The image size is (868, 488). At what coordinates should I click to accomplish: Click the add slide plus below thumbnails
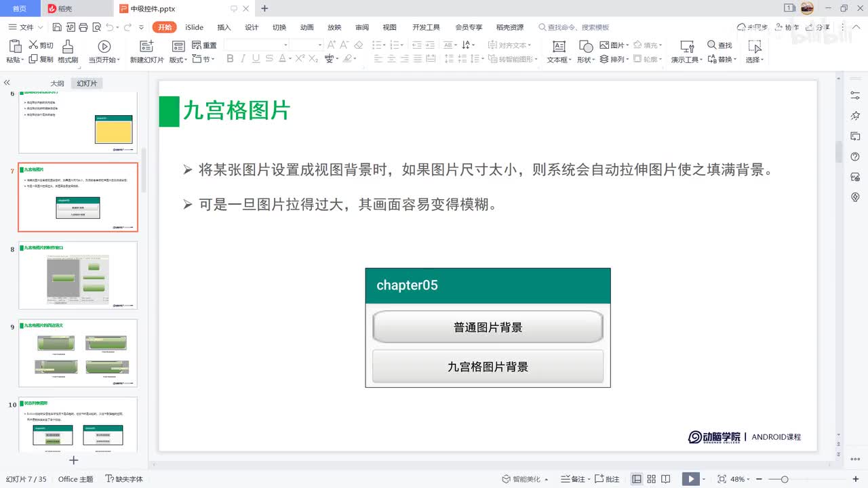(x=74, y=460)
